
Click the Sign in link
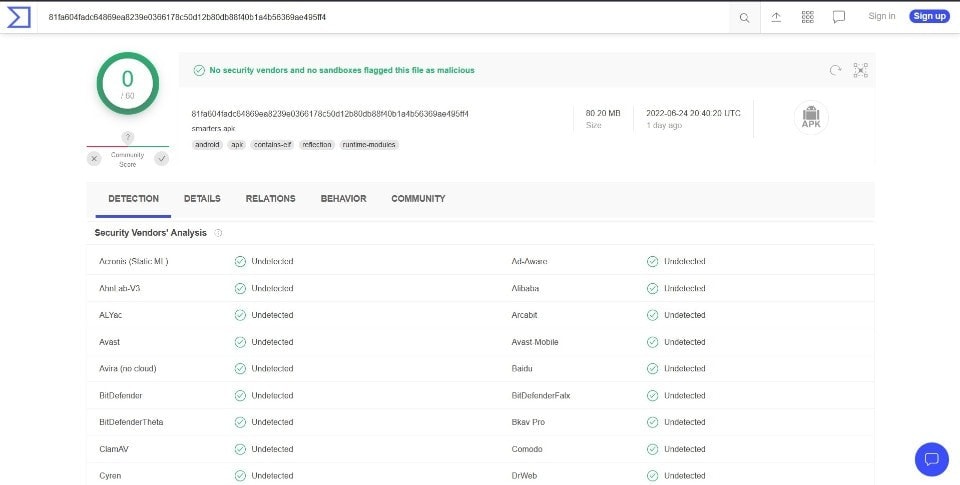pos(882,17)
